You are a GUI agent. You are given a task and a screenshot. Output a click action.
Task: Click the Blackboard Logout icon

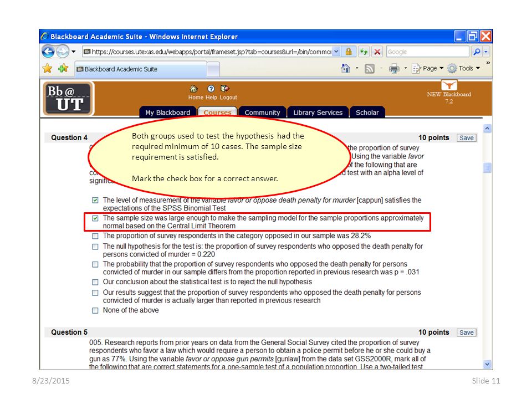tap(224, 89)
